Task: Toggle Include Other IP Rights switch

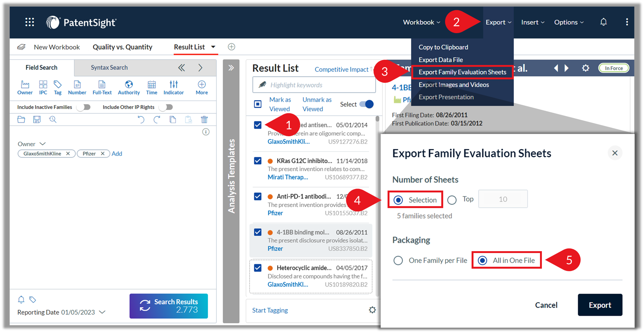Action: 166,107
